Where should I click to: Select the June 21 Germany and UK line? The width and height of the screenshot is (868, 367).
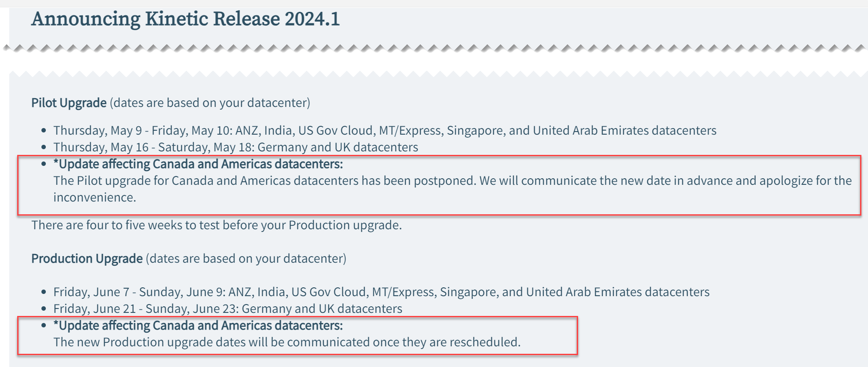[x=228, y=309]
